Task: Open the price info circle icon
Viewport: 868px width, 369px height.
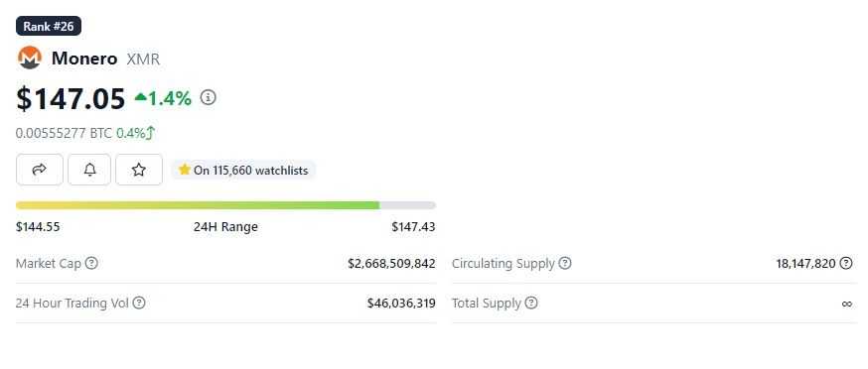Action: pos(209,98)
